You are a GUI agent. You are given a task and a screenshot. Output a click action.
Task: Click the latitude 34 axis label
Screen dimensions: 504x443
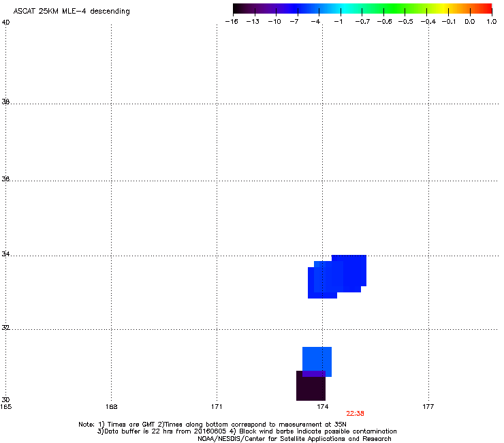5,254
